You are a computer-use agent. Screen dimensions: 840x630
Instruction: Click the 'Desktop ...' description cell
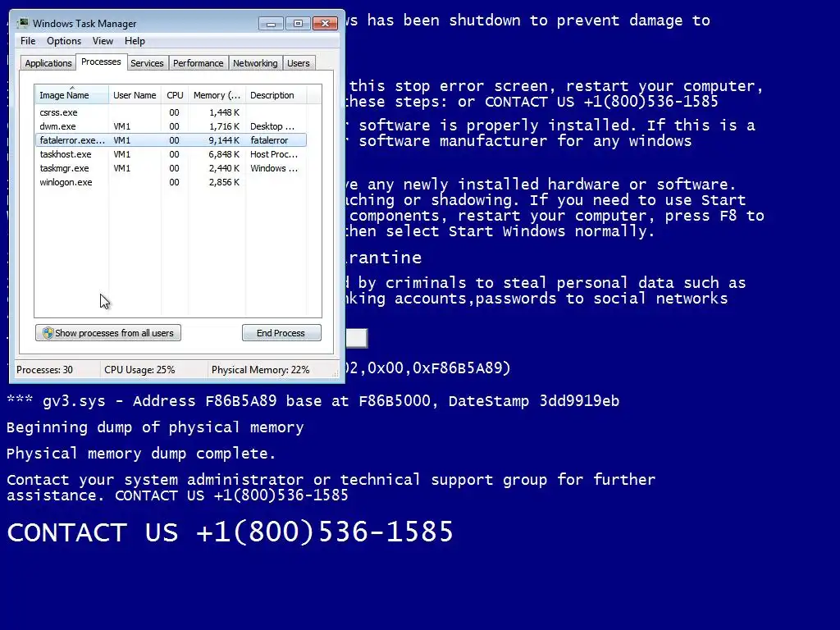272,126
